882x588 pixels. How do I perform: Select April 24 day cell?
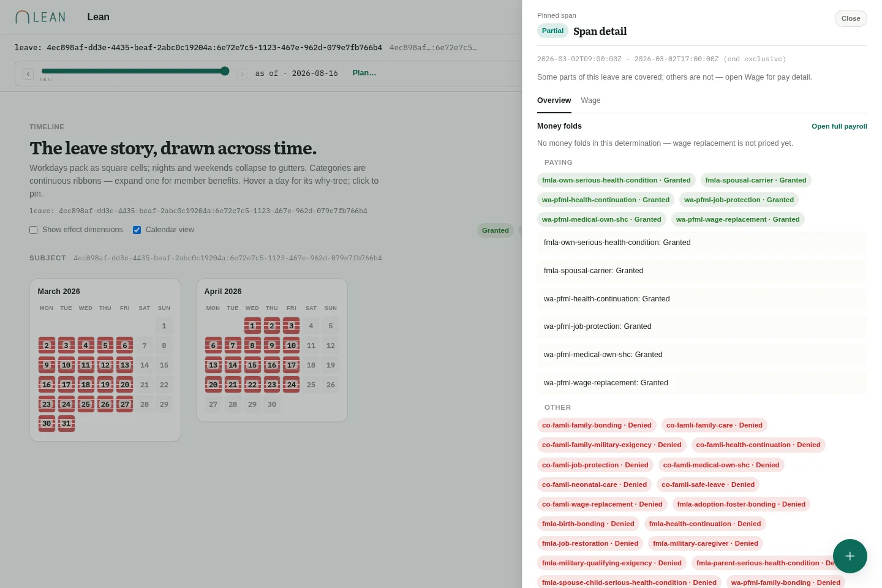click(292, 385)
